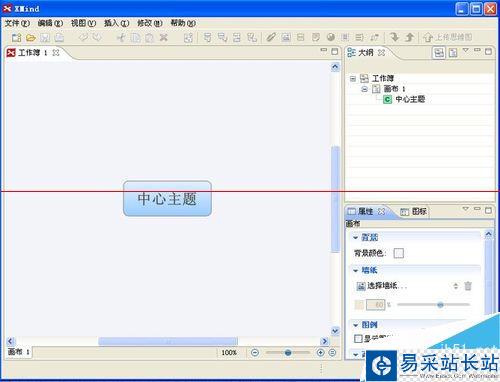This screenshot has height=382, width=500.
Task: Click the 100% zoom value
Action: click(x=229, y=352)
